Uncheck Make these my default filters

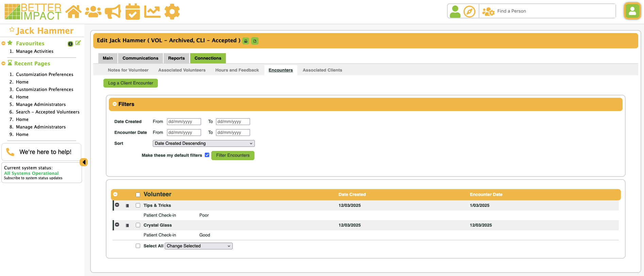coord(207,155)
